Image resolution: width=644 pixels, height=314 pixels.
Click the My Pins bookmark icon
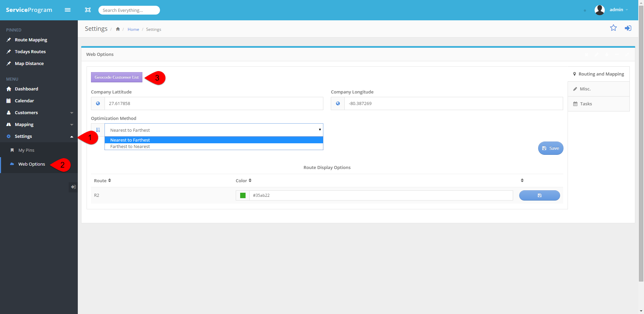[x=12, y=150]
